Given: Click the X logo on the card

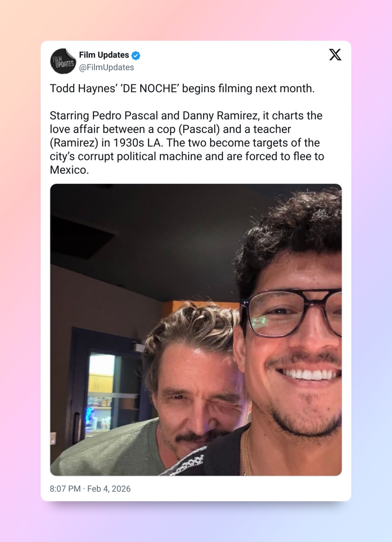Looking at the screenshot, I should point(335,55).
